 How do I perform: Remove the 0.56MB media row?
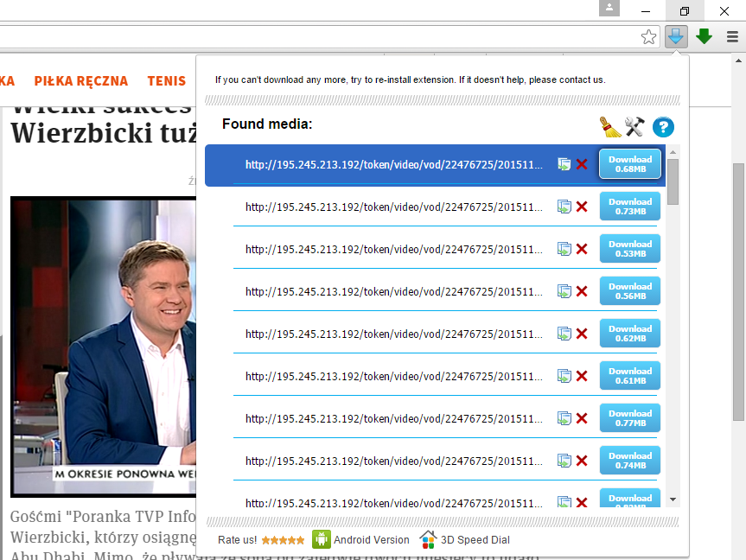coord(582,291)
